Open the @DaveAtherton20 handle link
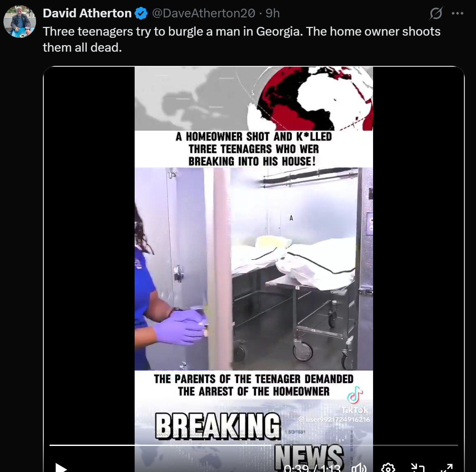Image resolution: width=476 pixels, height=472 pixels. pyautogui.click(x=203, y=13)
